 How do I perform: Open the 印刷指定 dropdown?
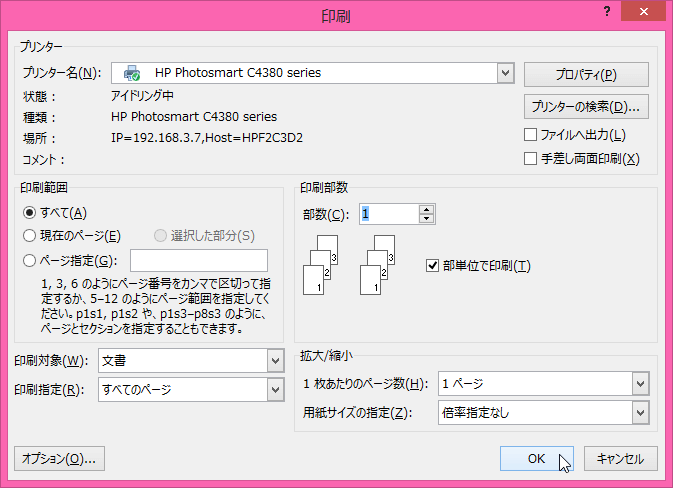pyautogui.click(x=275, y=389)
